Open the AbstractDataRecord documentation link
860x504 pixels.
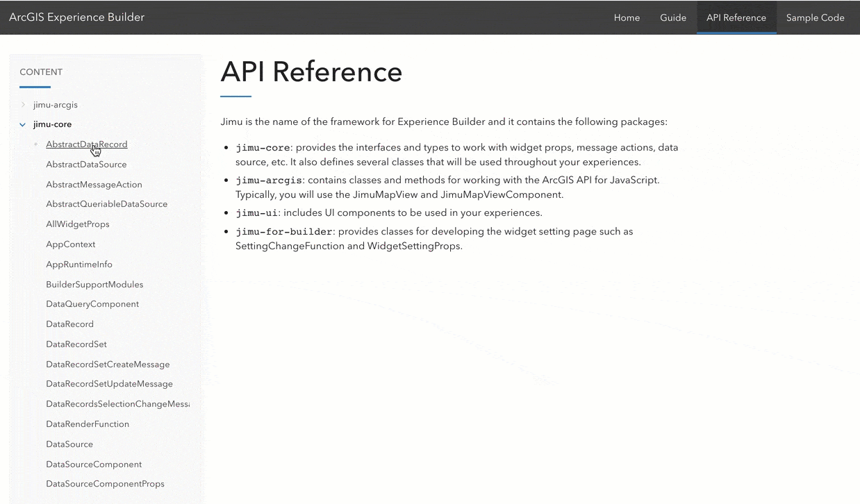pos(86,144)
